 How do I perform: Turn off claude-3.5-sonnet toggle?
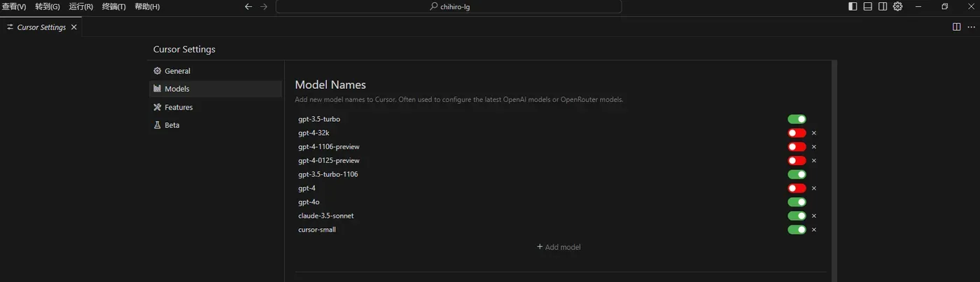coord(797,216)
